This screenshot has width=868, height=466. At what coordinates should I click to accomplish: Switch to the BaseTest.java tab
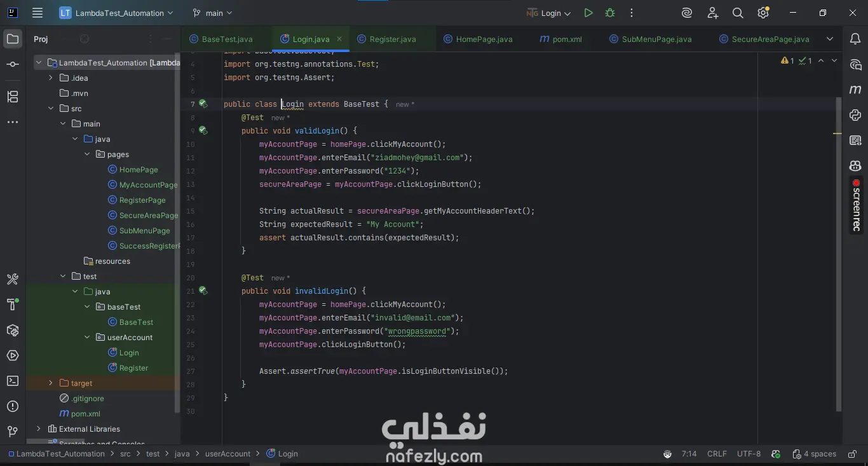point(221,39)
